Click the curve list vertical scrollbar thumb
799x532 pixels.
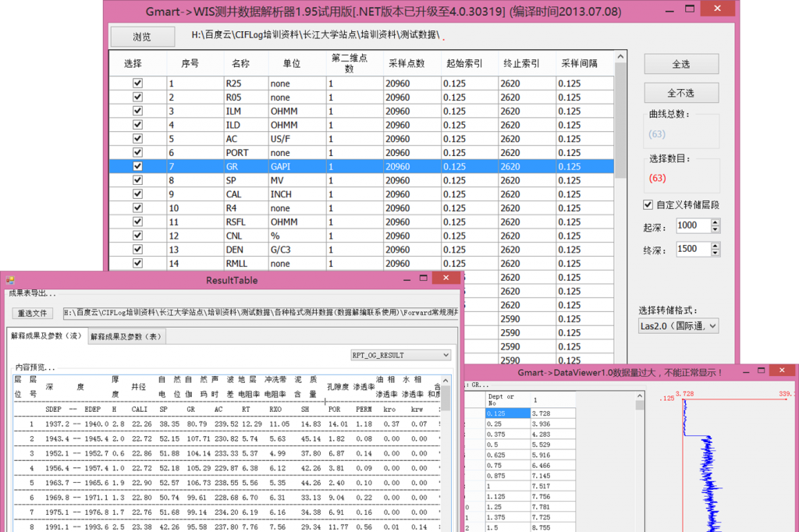(620, 120)
